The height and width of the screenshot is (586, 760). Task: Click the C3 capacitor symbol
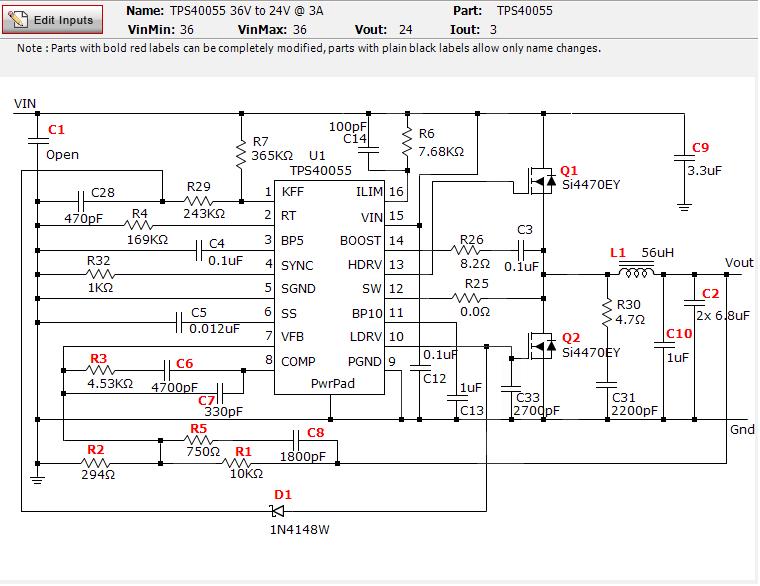tap(521, 251)
